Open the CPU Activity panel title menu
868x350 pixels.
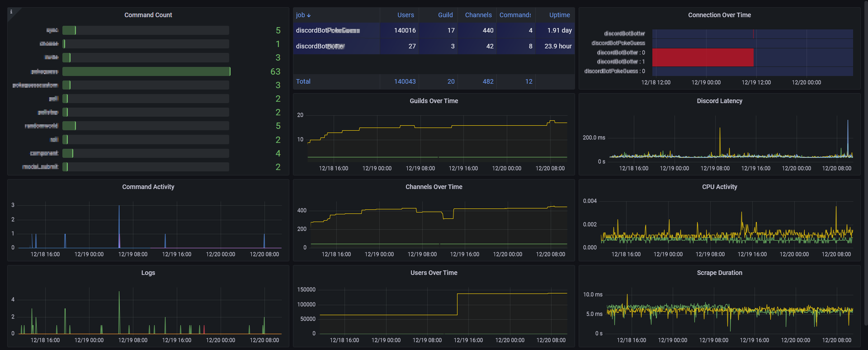click(x=719, y=187)
